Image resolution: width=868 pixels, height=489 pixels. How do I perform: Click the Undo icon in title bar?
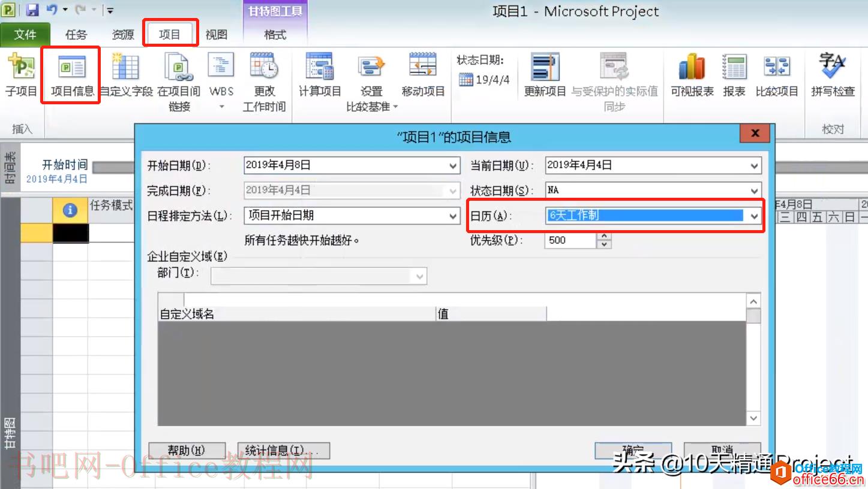pyautogui.click(x=52, y=10)
